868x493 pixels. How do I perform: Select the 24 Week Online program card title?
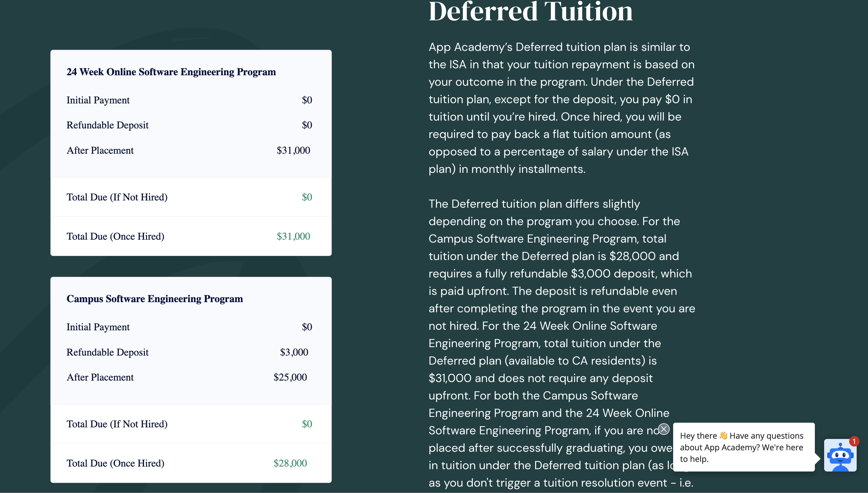click(x=171, y=72)
